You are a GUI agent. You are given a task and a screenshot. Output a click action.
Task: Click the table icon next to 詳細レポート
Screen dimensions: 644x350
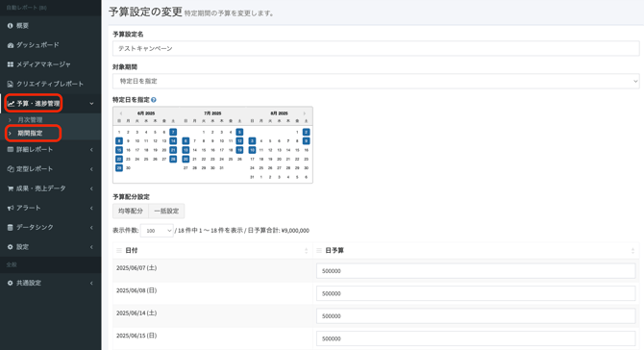(x=11, y=150)
